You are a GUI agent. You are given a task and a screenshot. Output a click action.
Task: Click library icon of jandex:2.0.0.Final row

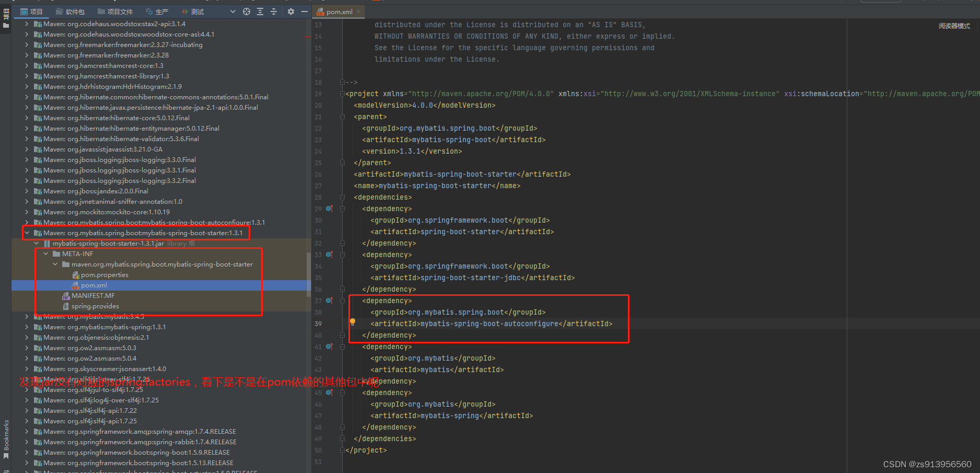38,191
